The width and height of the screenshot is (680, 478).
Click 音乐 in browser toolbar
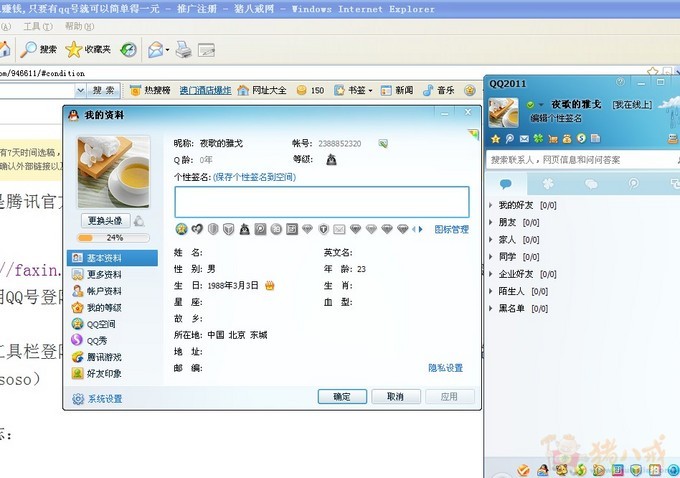pos(438,90)
